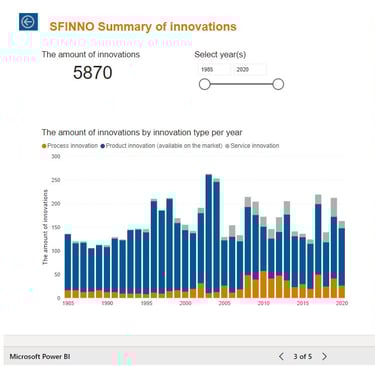Go to the next report page
Image resolution: width=375 pixels, height=366 pixels.
(x=324, y=356)
